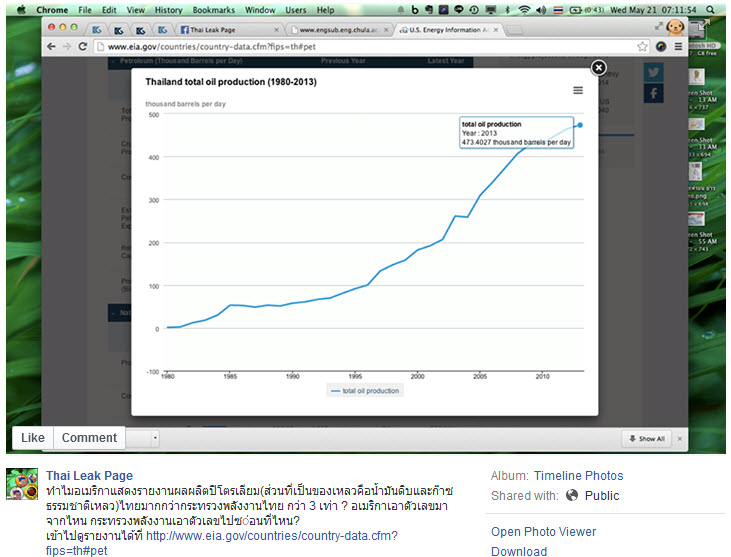This screenshot has height=557, width=731.
Task: Open Chrome's three-line settings menu
Action: coord(678,46)
